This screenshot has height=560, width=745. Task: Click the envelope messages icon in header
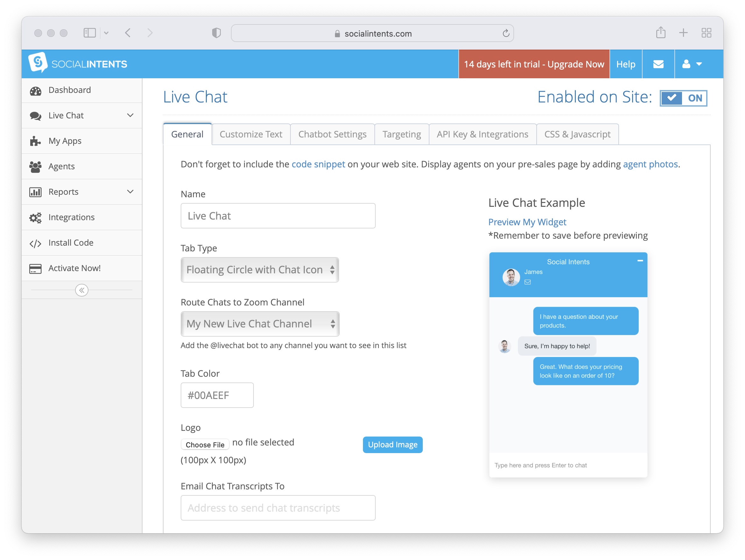(658, 64)
